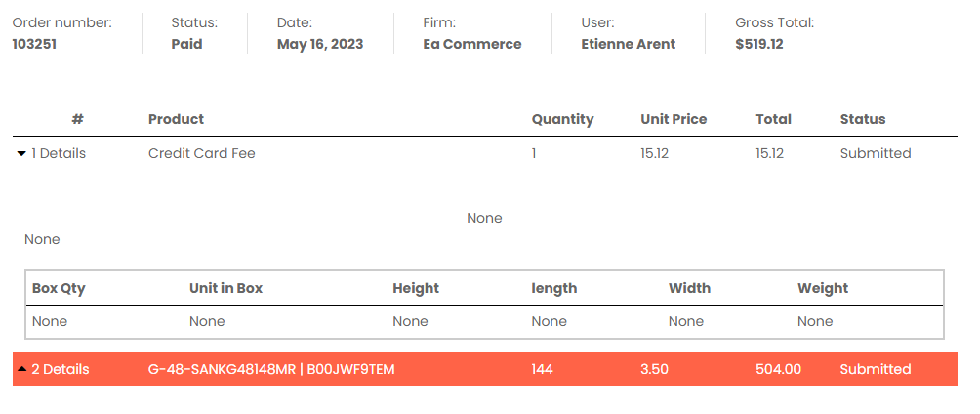The width and height of the screenshot is (980, 414).
Task: Click the 504.00 total in the highlighted row
Action: [x=778, y=370]
